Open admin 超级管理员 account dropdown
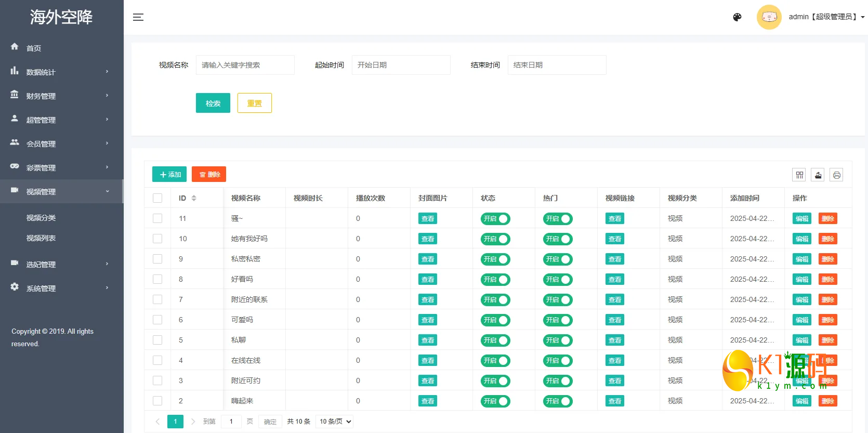This screenshot has height=433, width=868. 826,17
